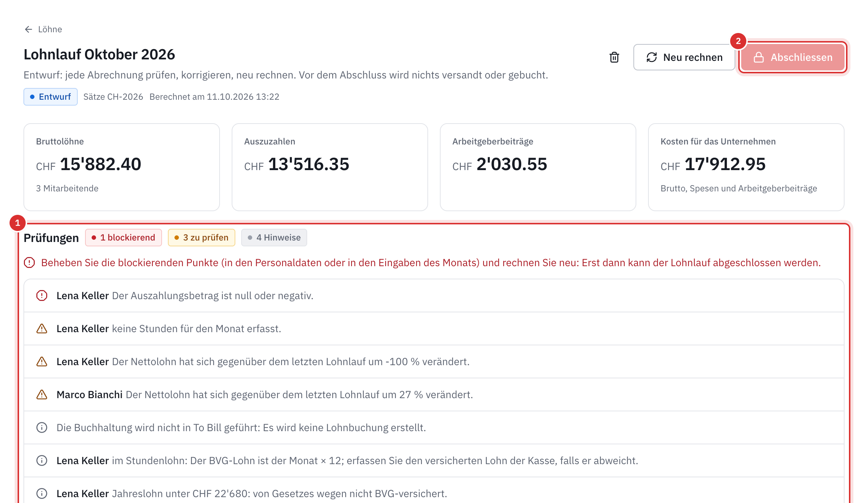Viewport: 868px width, 503px height.
Task: Click the Abschliessen button
Action: [x=792, y=57]
